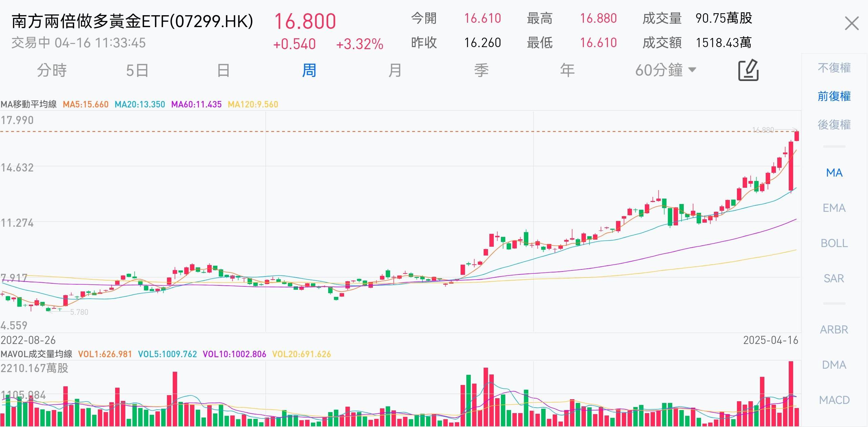
Task: Click the tallest latest volume bar
Action: pos(791,394)
